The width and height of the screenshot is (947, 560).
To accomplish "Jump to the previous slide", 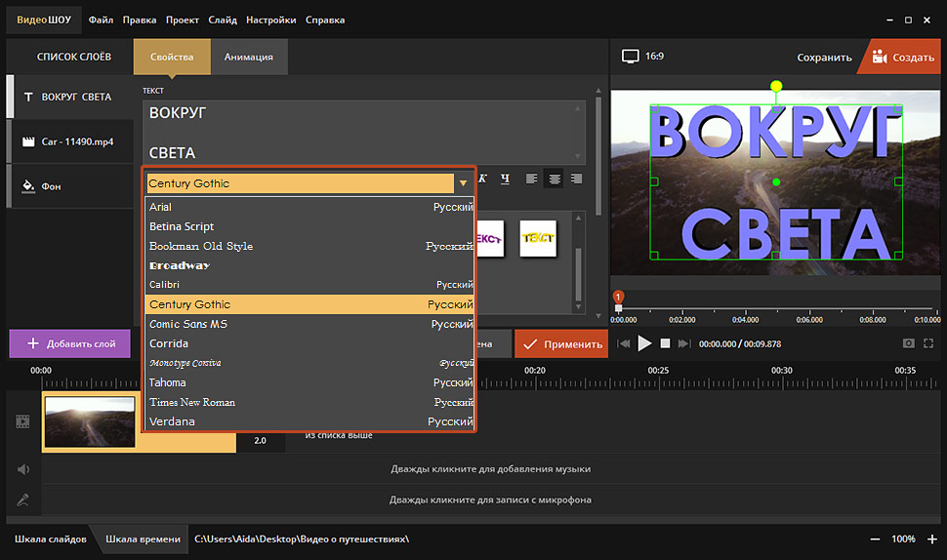I will 624,343.
